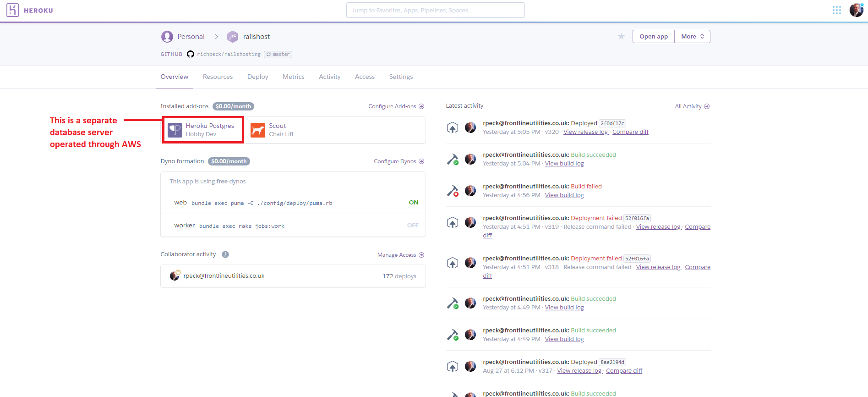Image resolution: width=868 pixels, height=397 pixels.
Task: Open the apps grid menu icon
Action: click(837, 10)
